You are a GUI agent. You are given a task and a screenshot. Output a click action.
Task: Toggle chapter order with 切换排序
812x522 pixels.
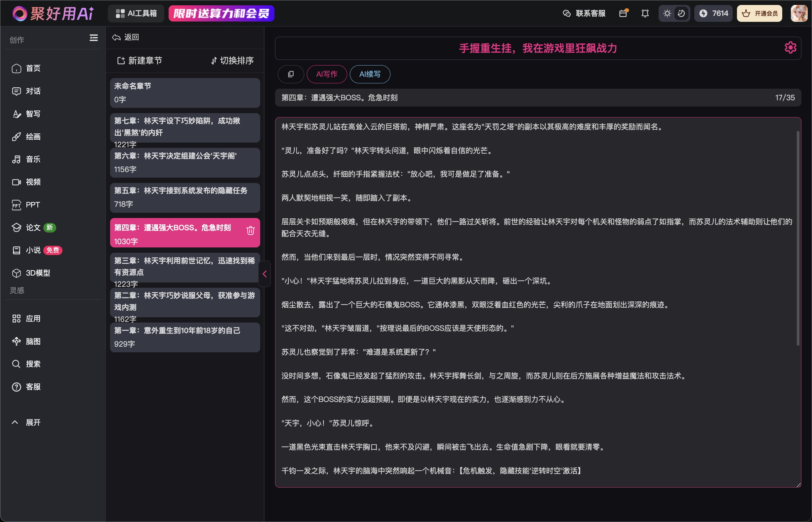[x=232, y=61]
